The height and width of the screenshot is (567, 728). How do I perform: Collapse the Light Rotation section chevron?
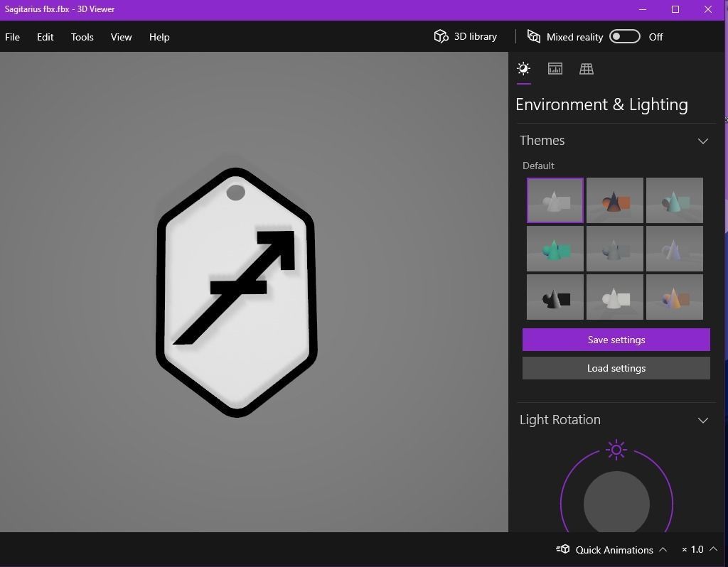703,421
